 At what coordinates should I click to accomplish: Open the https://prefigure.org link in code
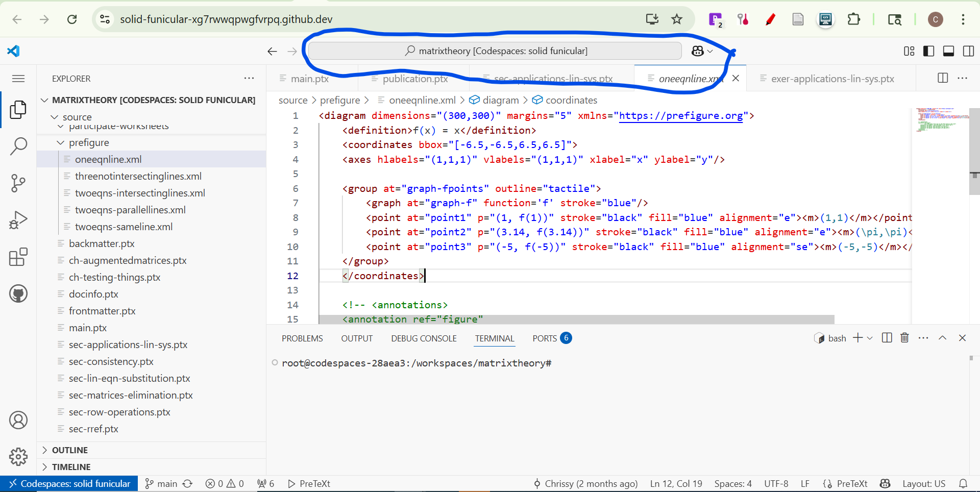tap(681, 116)
